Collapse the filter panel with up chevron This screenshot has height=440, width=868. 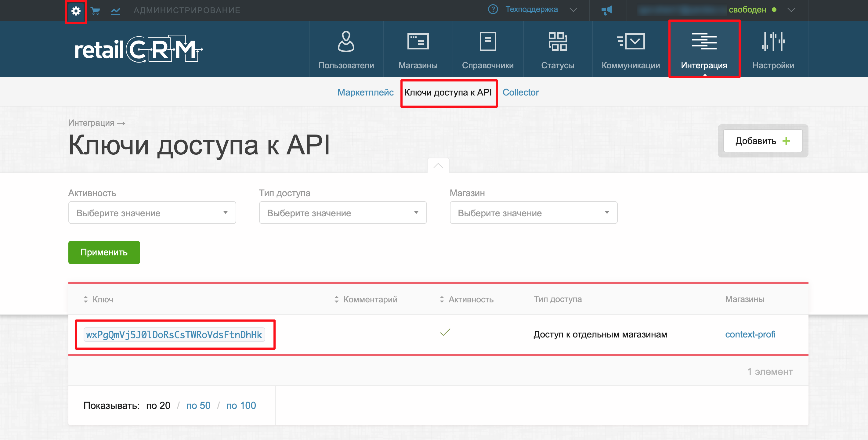[438, 166]
